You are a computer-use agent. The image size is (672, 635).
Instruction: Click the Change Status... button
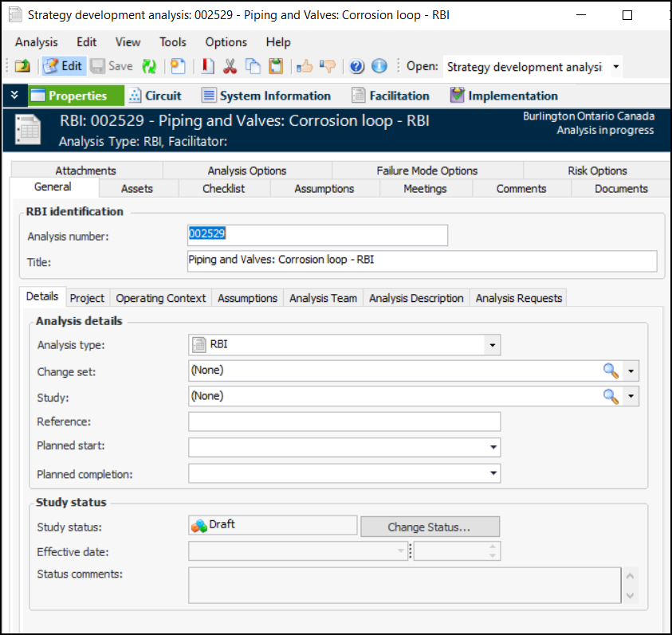(x=430, y=527)
